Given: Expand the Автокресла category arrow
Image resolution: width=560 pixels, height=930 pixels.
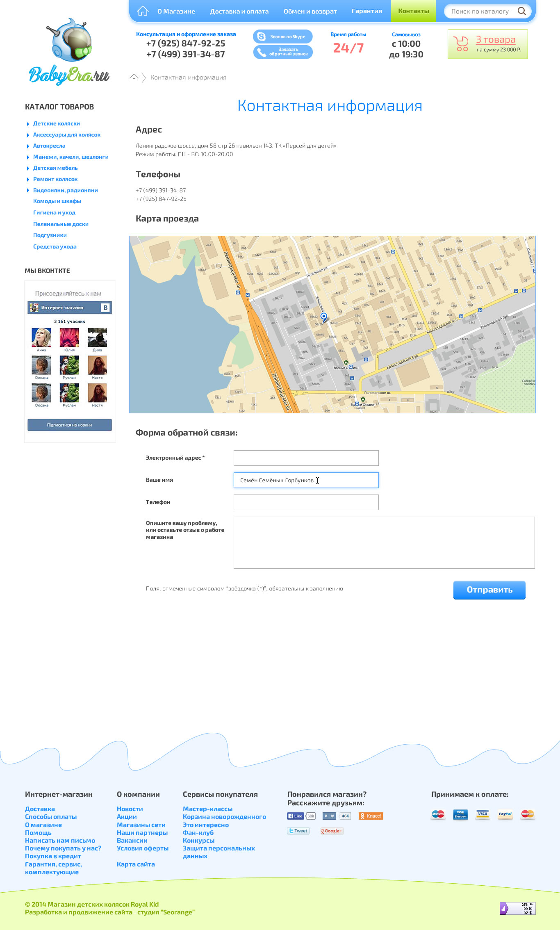Looking at the screenshot, I should point(28,146).
